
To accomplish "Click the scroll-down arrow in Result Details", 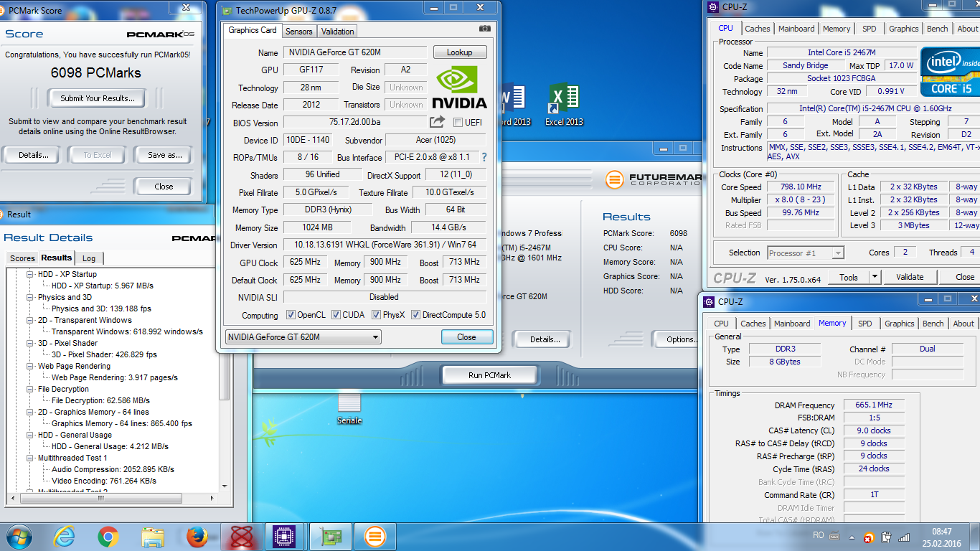I will (224, 487).
